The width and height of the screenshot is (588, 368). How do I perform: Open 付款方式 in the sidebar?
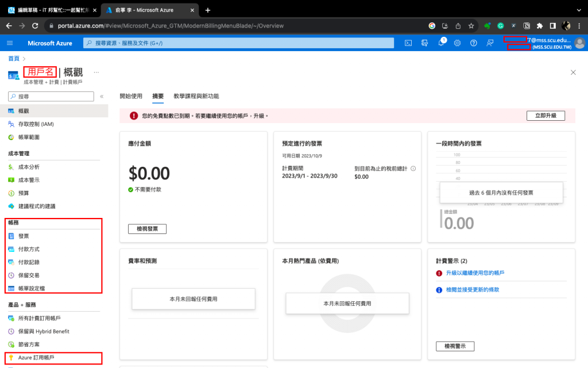pyautogui.click(x=55, y=249)
